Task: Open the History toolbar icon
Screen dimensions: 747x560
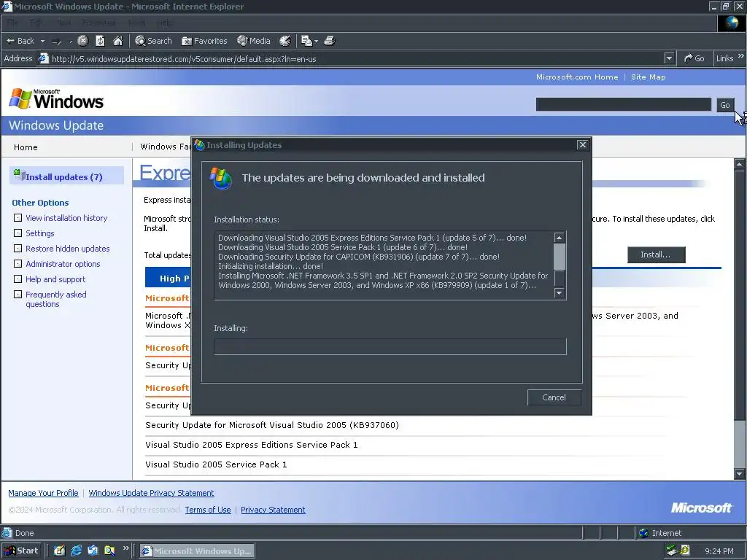Action: coord(285,41)
